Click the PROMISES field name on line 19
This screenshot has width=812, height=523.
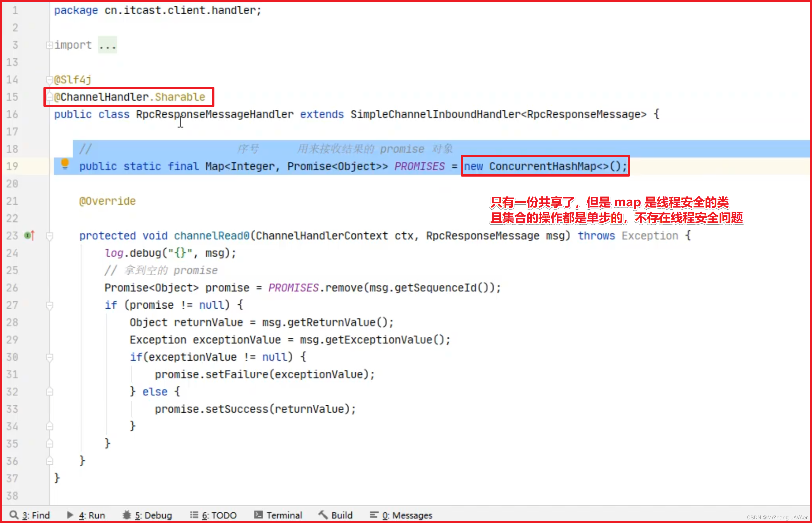[419, 166]
